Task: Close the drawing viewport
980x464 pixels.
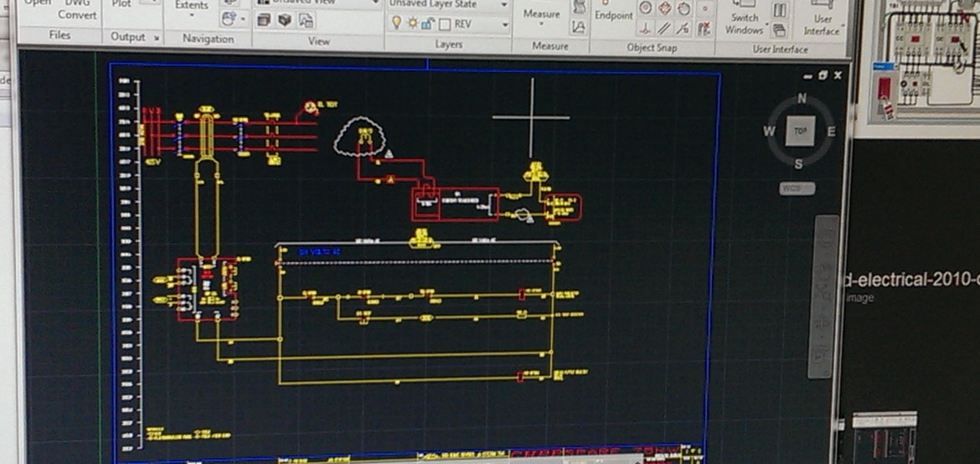Action: pyautogui.click(x=838, y=75)
